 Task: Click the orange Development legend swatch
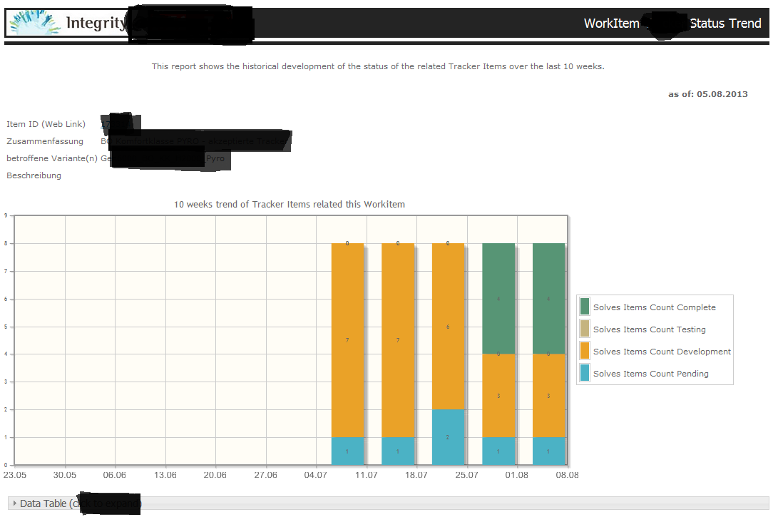point(585,351)
